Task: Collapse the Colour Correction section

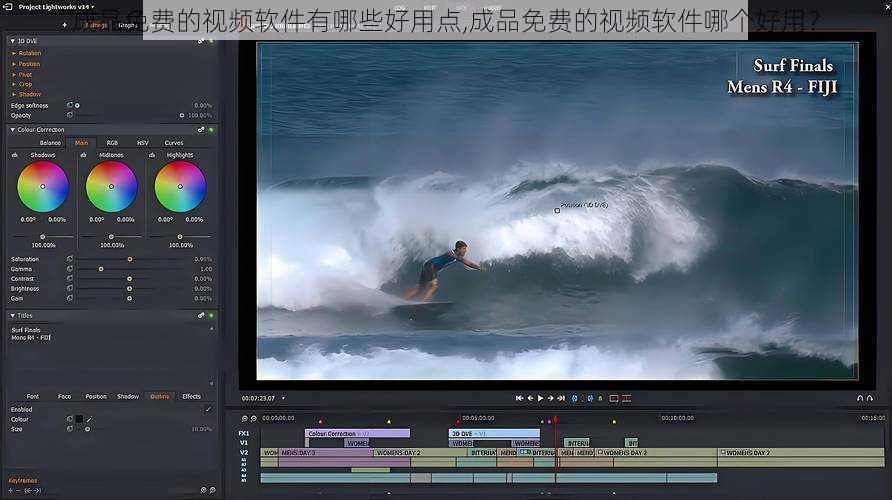Action: point(13,130)
